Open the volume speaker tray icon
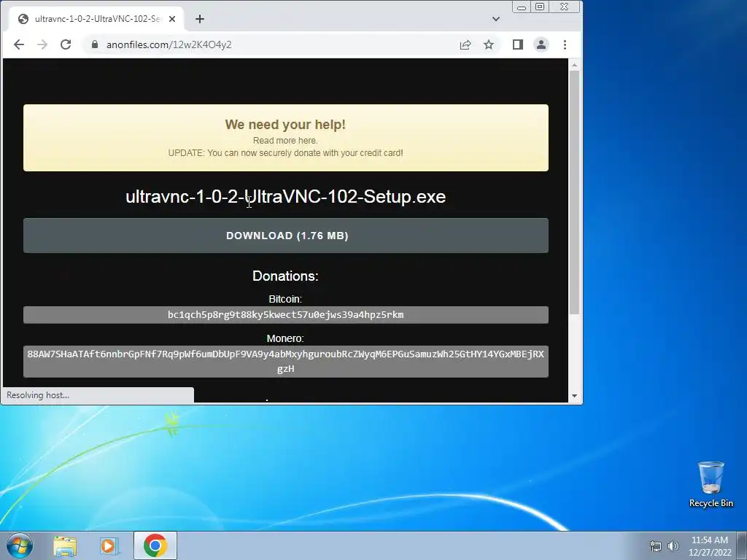The image size is (747, 560). [x=673, y=546]
